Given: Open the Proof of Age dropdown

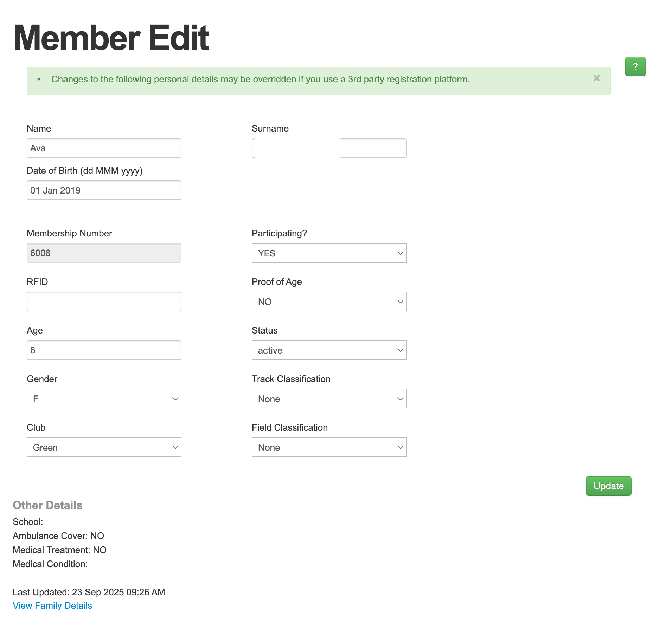Looking at the screenshot, I should (329, 302).
